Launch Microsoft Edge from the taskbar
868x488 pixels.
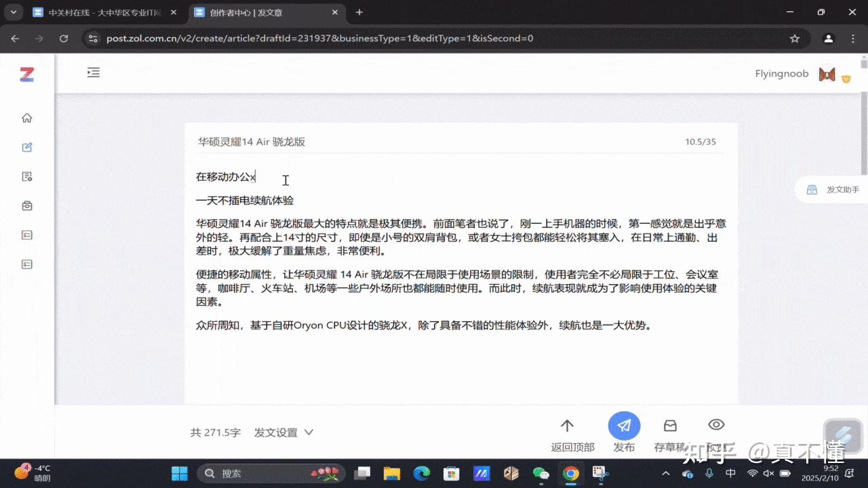click(422, 473)
